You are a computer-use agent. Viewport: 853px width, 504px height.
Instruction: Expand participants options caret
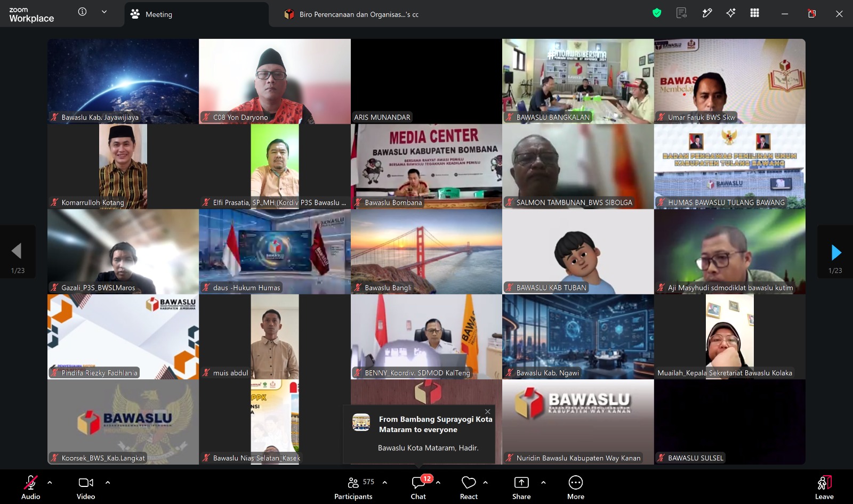pyautogui.click(x=385, y=482)
